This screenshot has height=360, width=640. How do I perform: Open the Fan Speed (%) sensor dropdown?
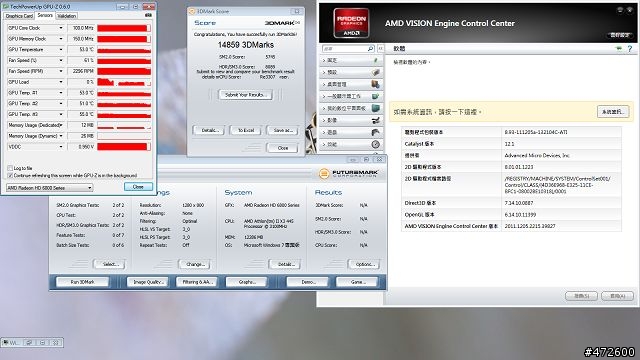[61, 60]
